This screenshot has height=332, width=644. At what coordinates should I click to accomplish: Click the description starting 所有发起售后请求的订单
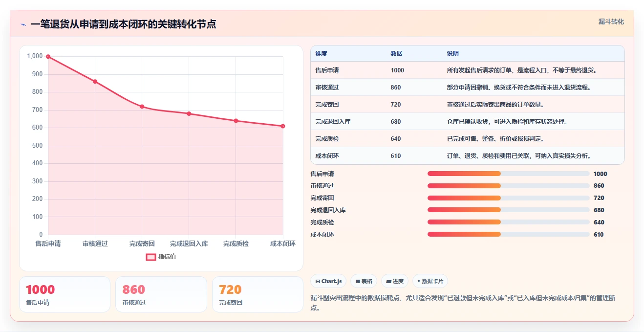pos(522,70)
